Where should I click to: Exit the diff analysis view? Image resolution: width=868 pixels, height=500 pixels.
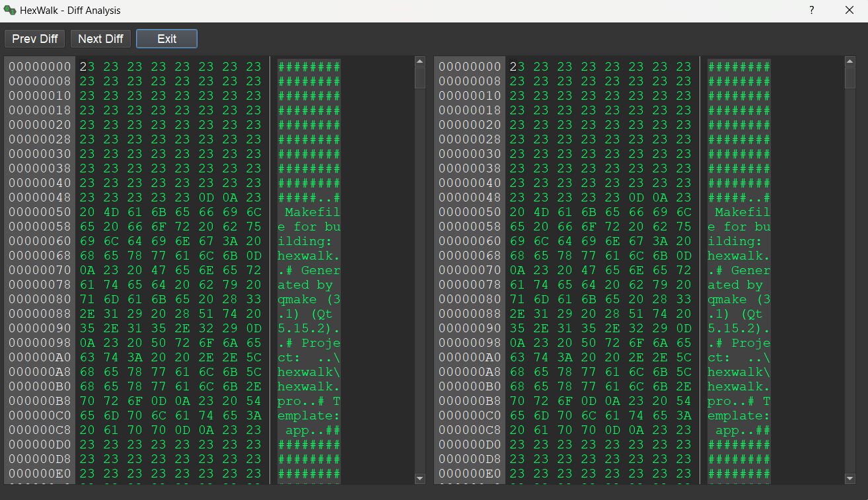[x=166, y=38]
